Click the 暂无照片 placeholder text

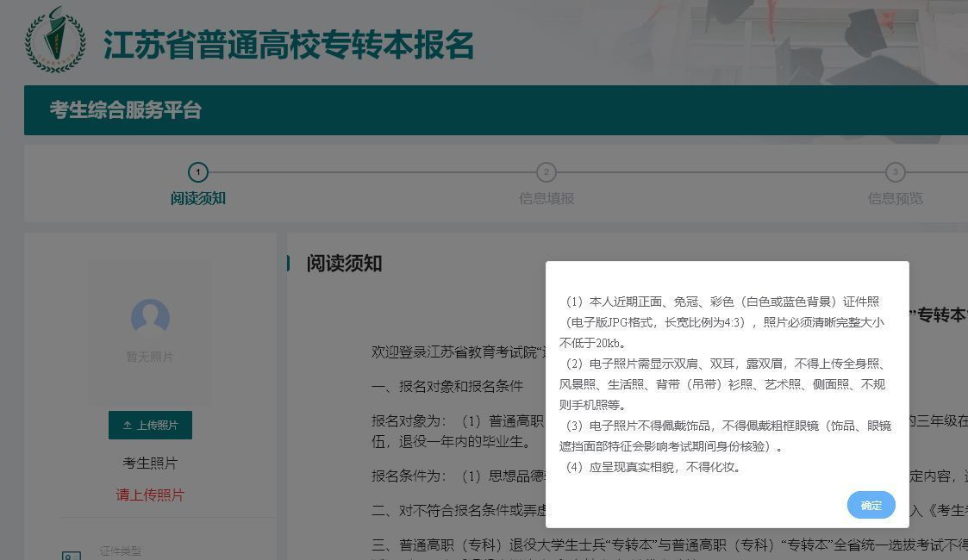(x=150, y=357)
